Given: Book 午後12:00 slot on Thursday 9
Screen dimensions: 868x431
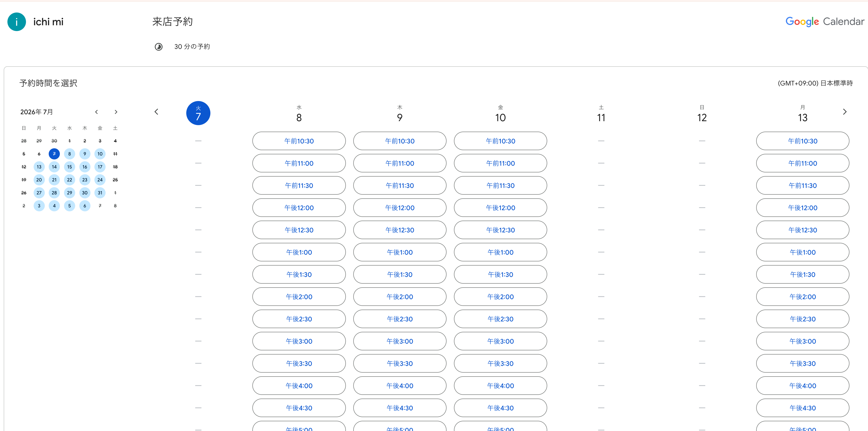Looking at the screenshot, I should (x=400, y=208).
